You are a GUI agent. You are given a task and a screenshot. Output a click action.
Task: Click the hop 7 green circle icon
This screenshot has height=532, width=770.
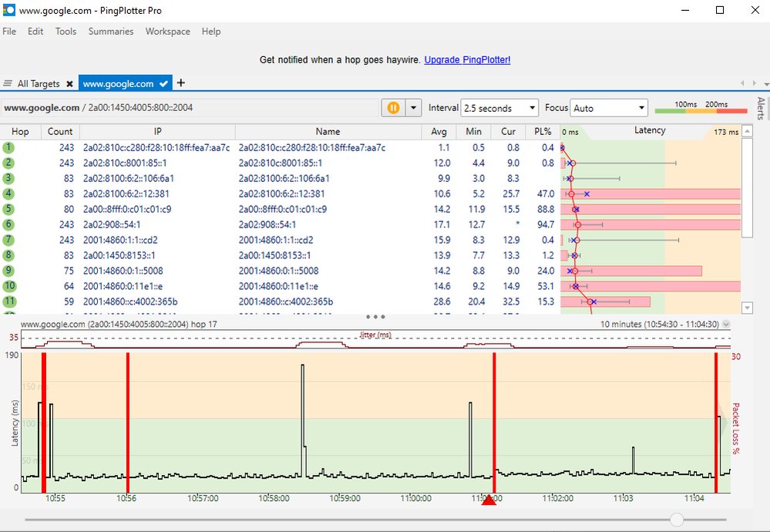8,240
